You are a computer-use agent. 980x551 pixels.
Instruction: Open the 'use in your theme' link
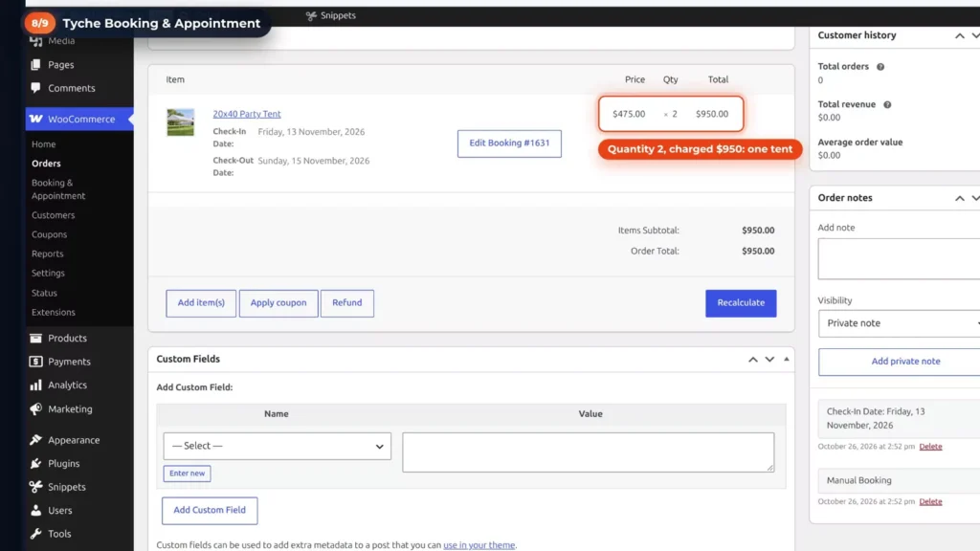click(479, 545)
